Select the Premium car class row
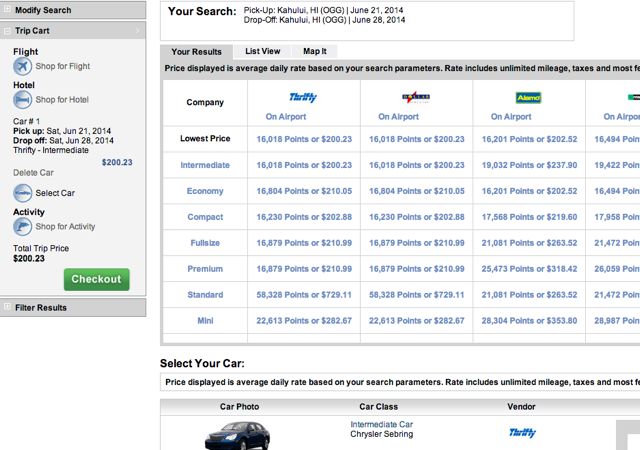 pyautogui.click(x=205, y=269)
